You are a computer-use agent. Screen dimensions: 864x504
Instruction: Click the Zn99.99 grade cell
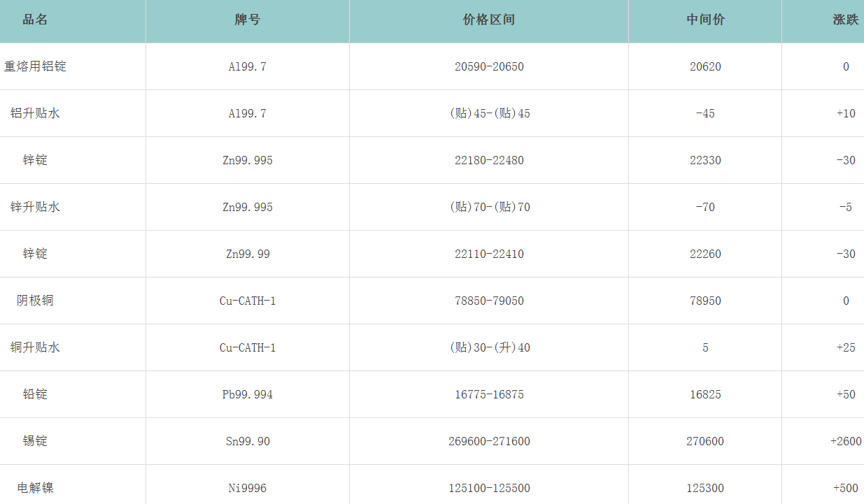248,254
